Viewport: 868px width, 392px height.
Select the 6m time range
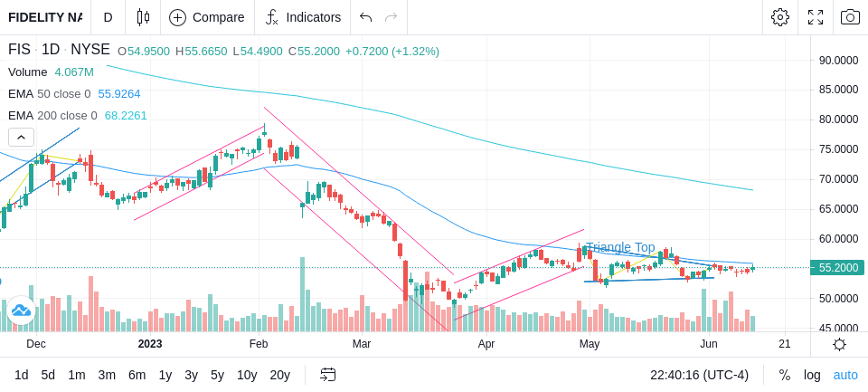click(137, 376)
